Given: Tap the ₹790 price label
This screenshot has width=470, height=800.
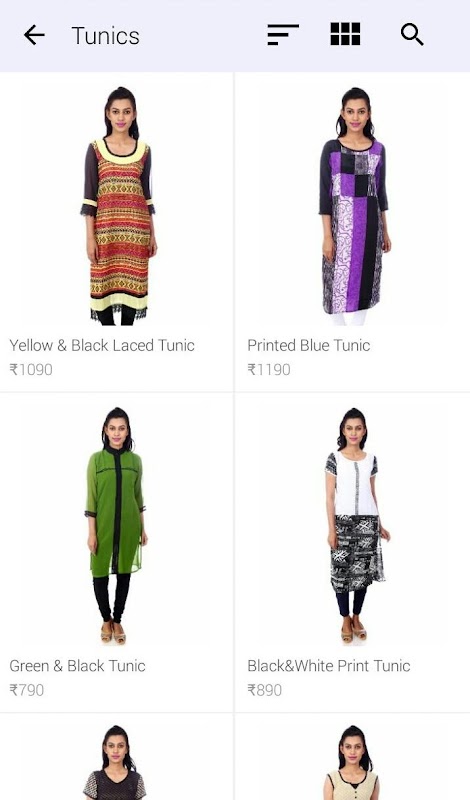Looking at the screenshot, I should coord(27,690).
